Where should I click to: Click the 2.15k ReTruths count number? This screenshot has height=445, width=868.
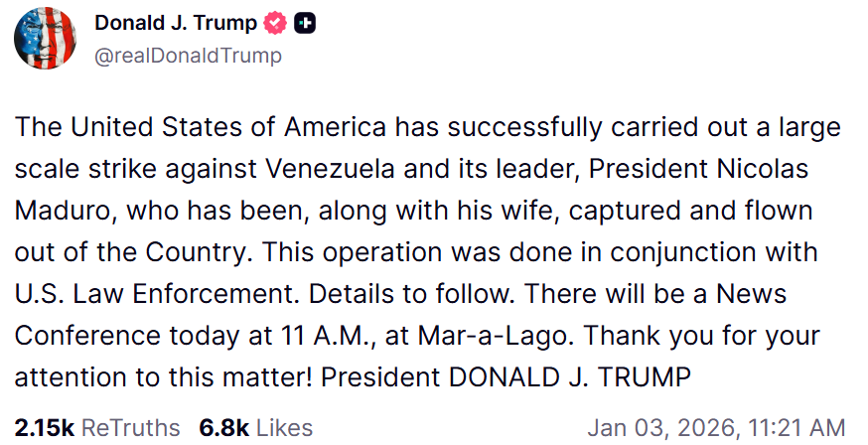44,427
